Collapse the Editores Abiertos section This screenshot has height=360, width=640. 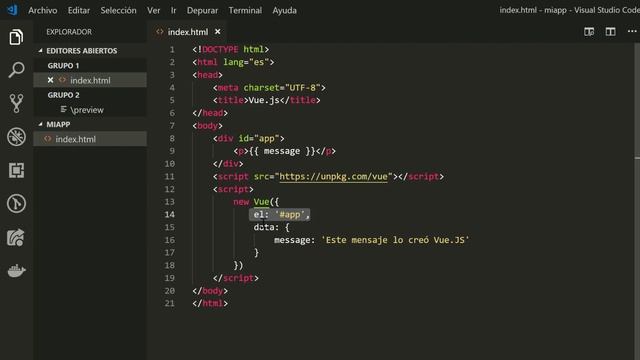click(x=40, y=51)
